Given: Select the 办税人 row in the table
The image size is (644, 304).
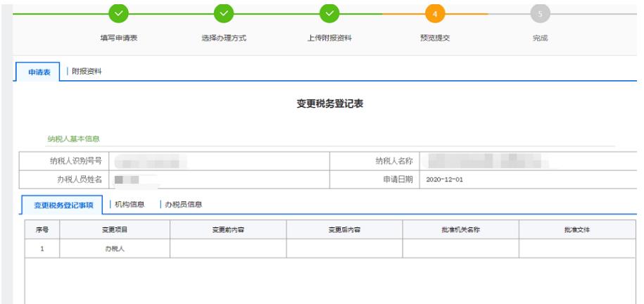Looking at the screenshot, I should point(115,249).
